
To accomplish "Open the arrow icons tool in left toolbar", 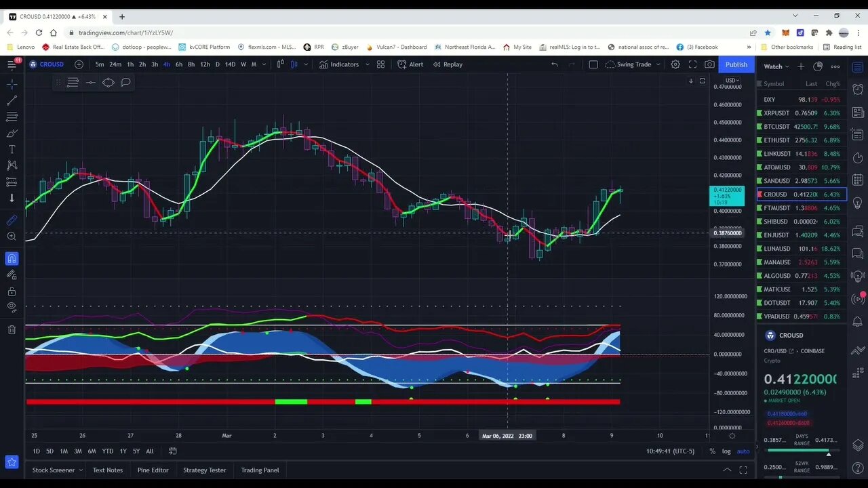I will [12, 198].
